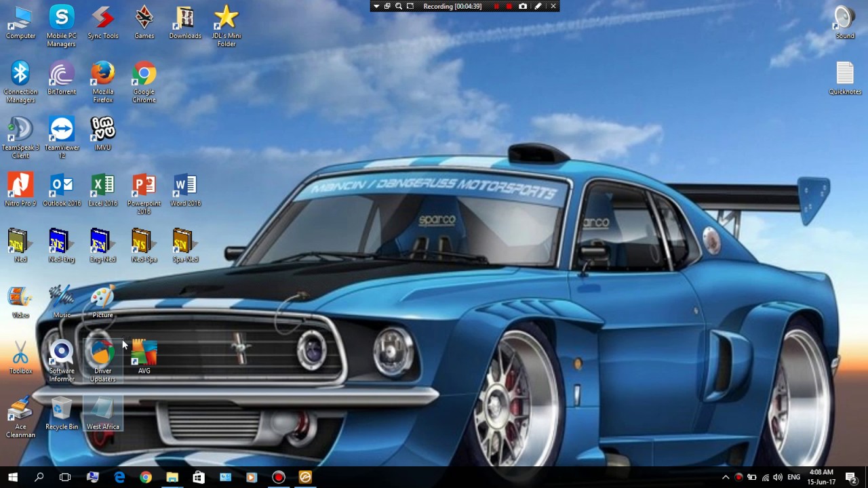This screenshot has width=868, height=488.
Task: Select JDL's Mini Folder star icon
Action: pyautogui.click(x=226, y=26)
